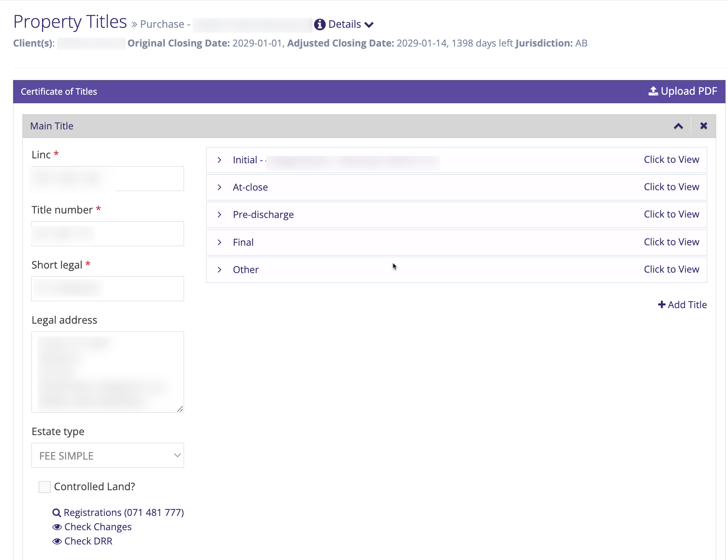Open the Check Changes link

(x=98, y=527)
